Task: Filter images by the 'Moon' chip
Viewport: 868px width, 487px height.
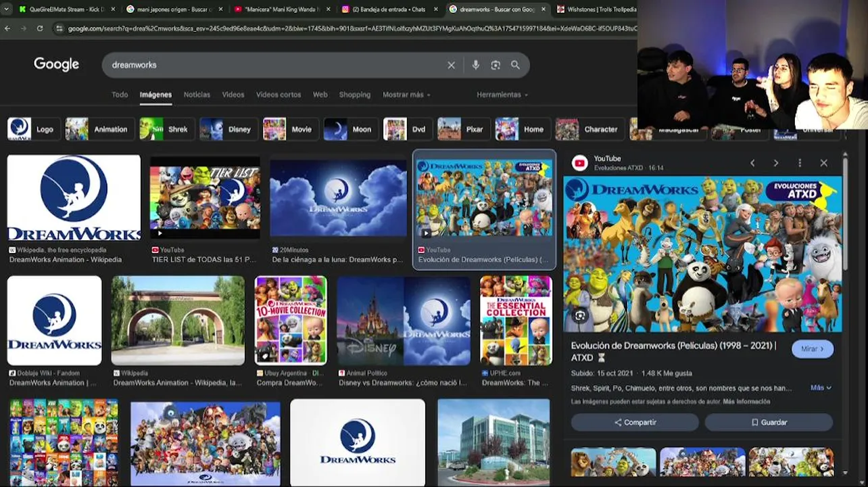Action: click(351, 129)
